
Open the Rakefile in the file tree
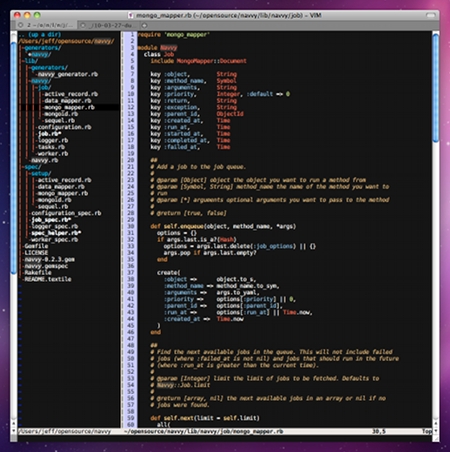38,273
